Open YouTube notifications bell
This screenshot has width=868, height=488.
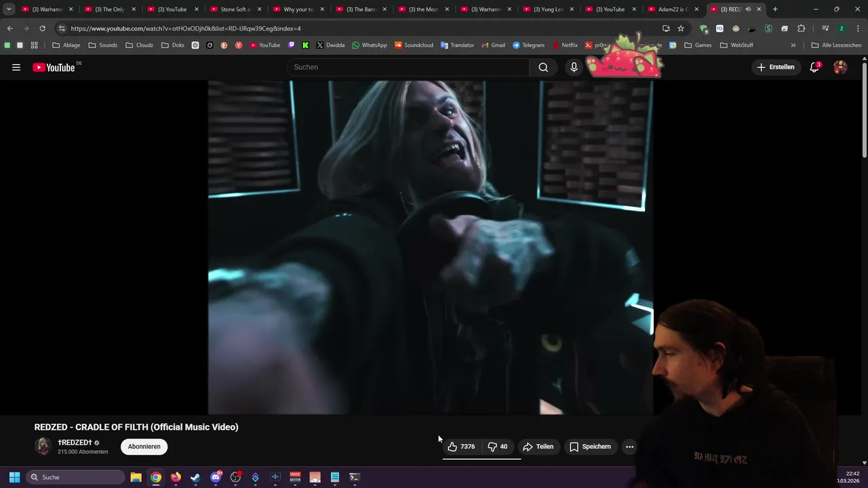pyautogui.click(x=814, y=67)
